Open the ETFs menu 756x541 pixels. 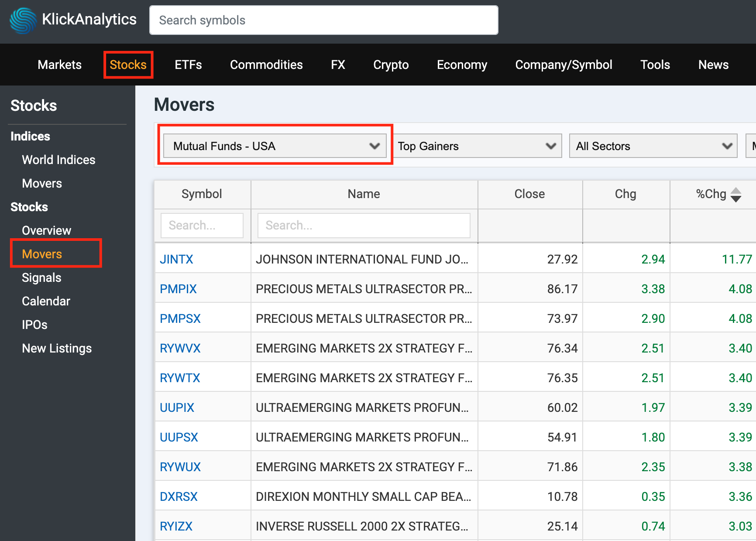click(x=188, y=65)
